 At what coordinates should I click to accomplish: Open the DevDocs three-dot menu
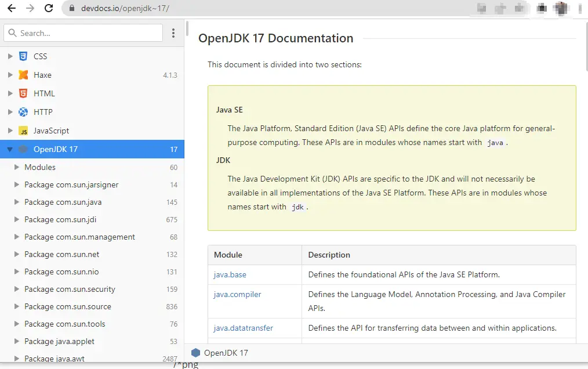[x=173, y=33]
